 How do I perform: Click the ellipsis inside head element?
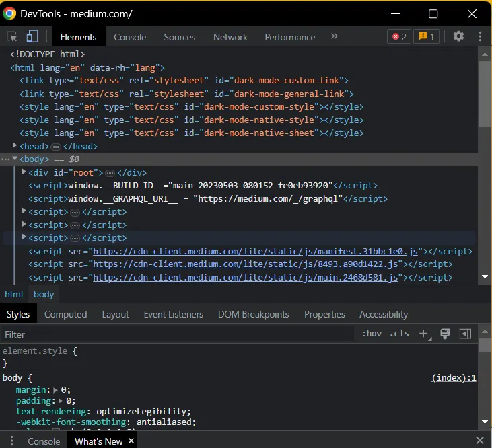(x=56, y=147)
